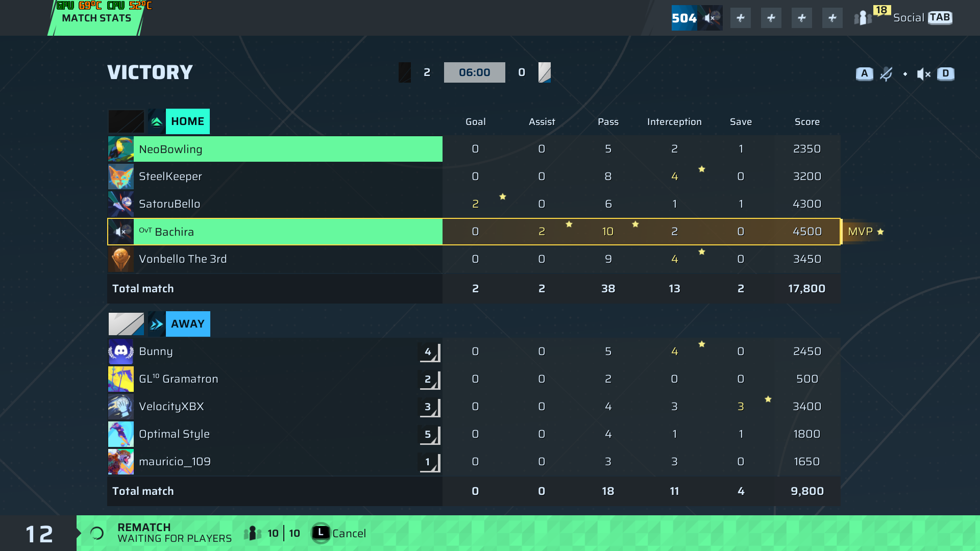Click mauricio_109's rank 1 badge
Image resolution: width=980 pixels, height=551 pixels.
[429, 462]
